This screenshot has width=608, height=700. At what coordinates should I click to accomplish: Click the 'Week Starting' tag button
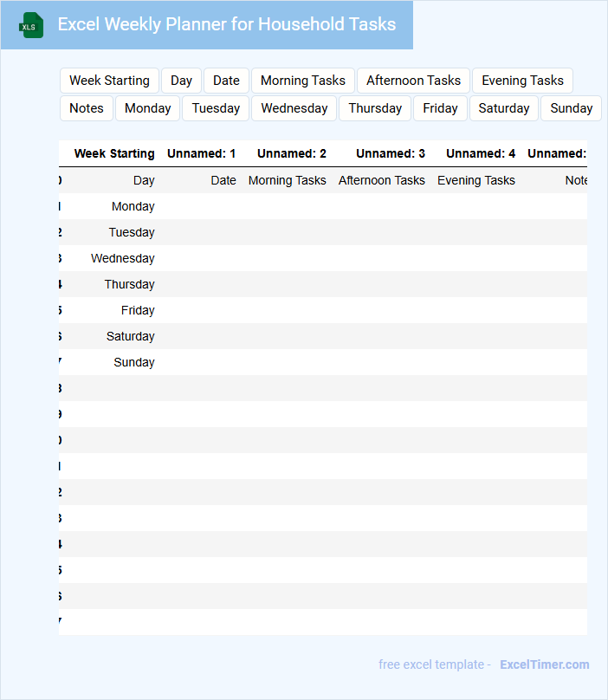[109, 81]
